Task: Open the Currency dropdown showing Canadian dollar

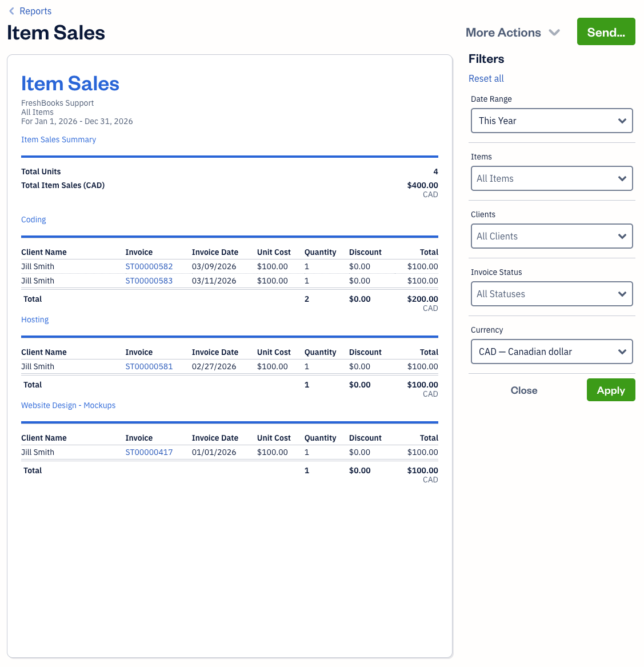Action: [551, 352]
